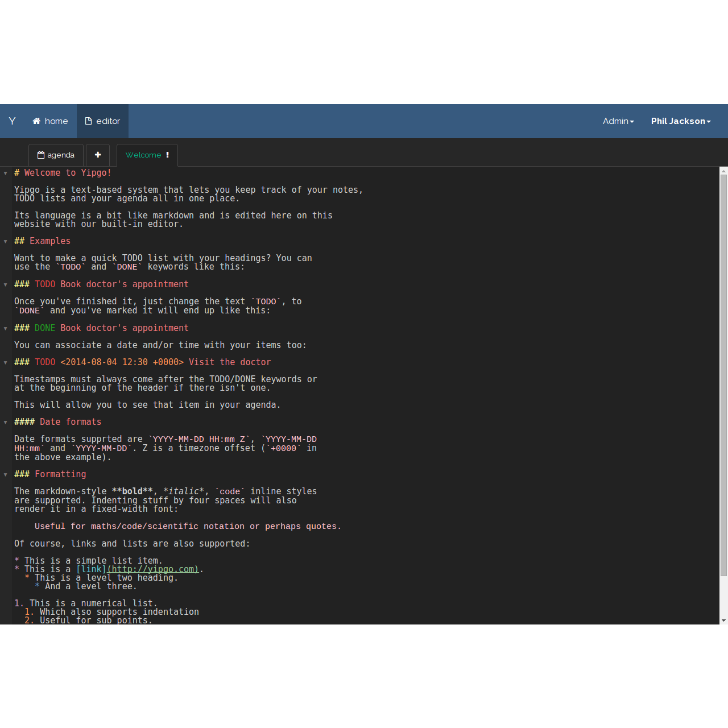Click the editor vertical scrollbar thumb
Image resolution: width=728 pixels, height=728 pixels.
[723, 375]
